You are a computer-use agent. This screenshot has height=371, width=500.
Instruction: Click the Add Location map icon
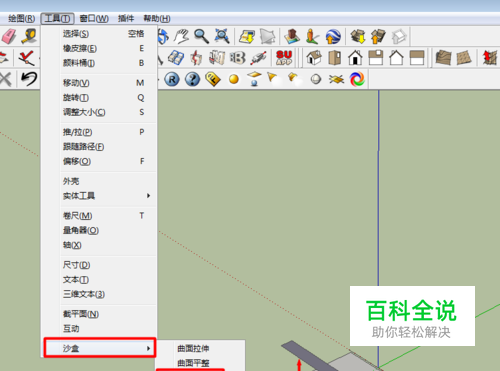tap(247, 36)
